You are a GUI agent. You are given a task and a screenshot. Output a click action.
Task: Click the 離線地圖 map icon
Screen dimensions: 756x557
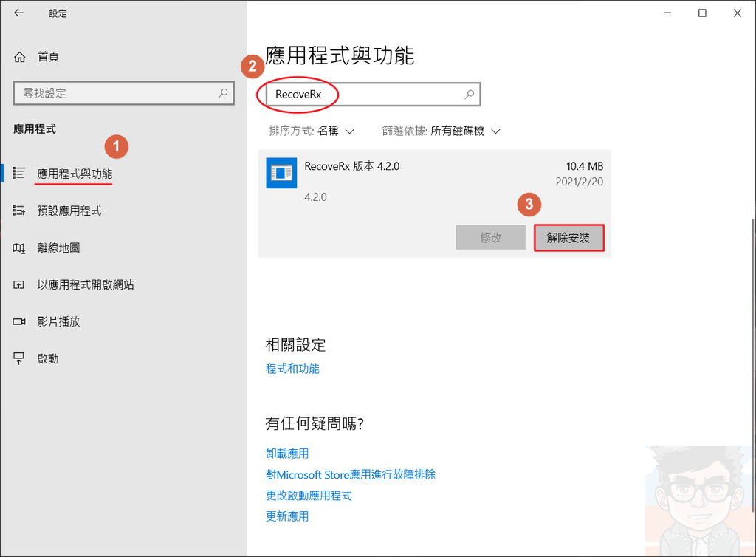click(18, 248)
